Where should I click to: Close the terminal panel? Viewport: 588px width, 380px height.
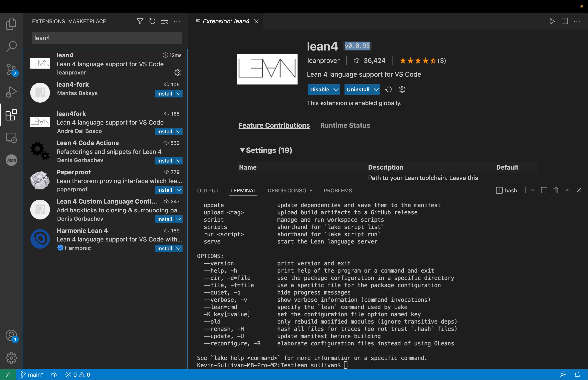(x=579, y=190)
